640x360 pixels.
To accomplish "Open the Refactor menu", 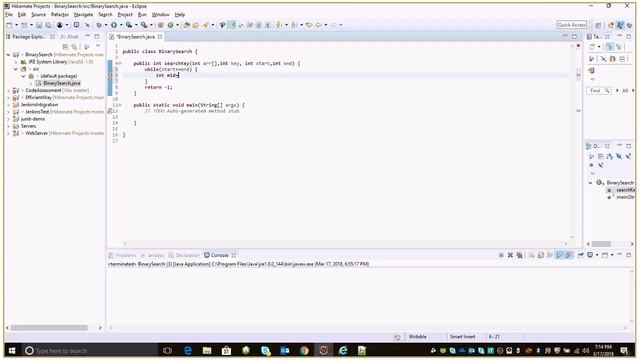I will 60,15.
